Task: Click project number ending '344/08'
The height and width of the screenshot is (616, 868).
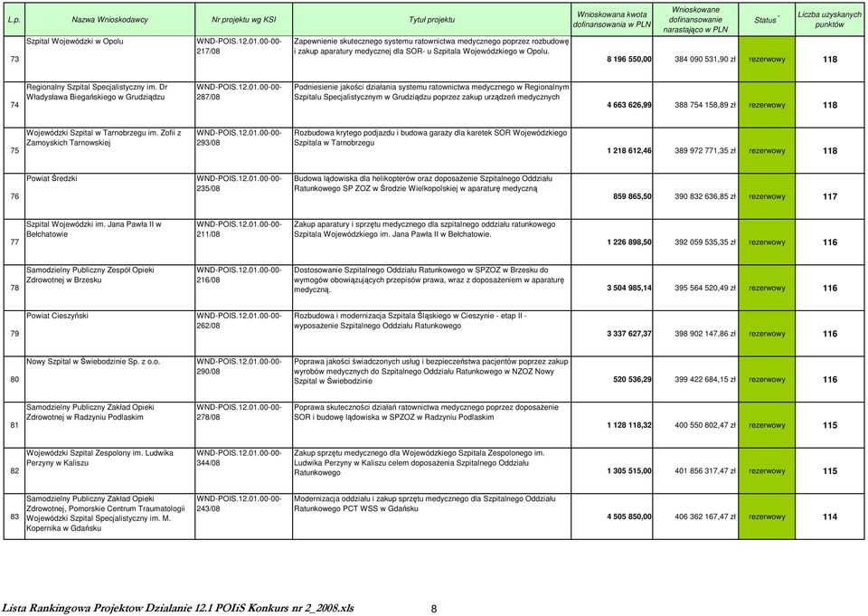Action: [x=239, y=458]
